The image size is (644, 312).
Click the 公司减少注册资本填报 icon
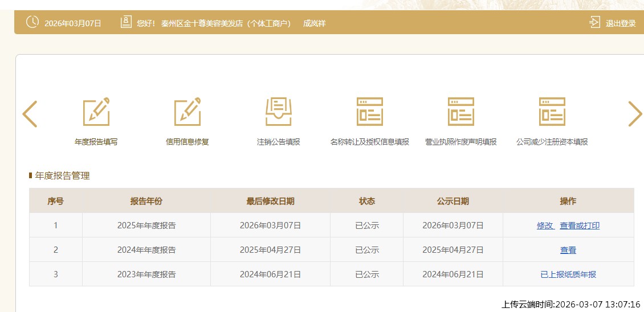tap(552, 112)
